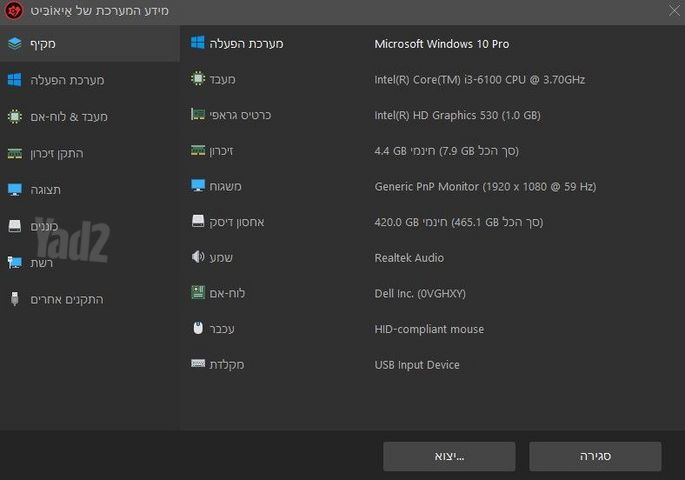Switch to מעבד & לוח-אם section

click(x=90, y=117)
